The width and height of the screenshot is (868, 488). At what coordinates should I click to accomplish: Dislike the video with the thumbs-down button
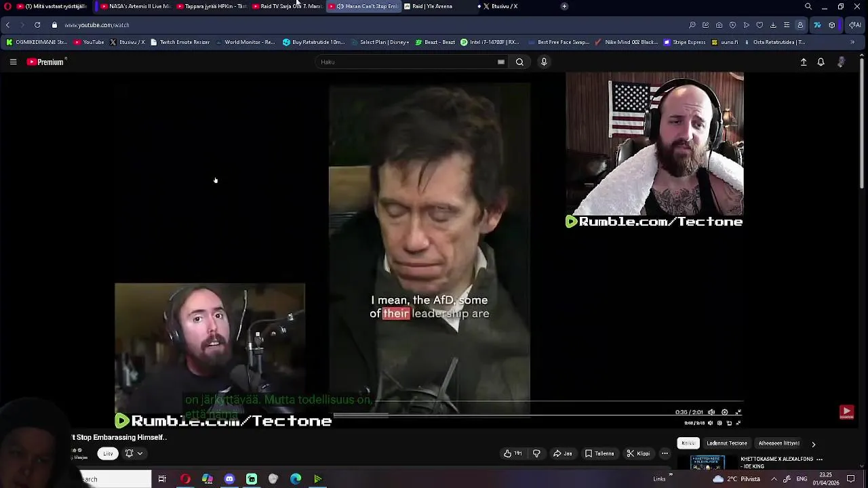(536, 453)
